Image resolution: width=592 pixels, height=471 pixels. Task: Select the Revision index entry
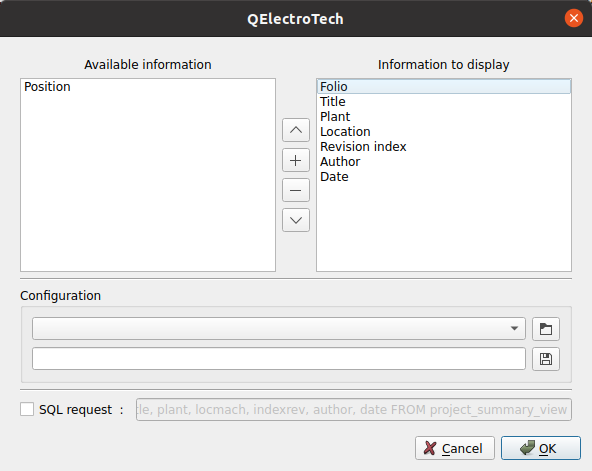pos(444,146)
